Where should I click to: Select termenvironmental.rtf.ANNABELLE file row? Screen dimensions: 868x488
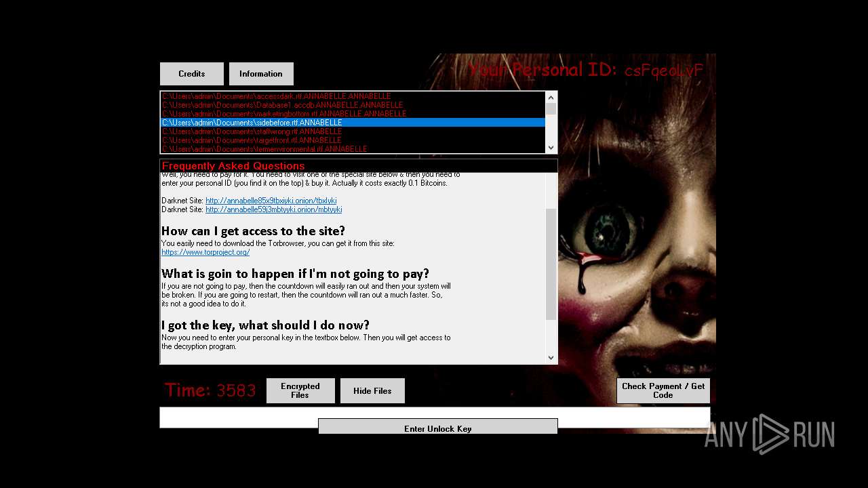353,149
